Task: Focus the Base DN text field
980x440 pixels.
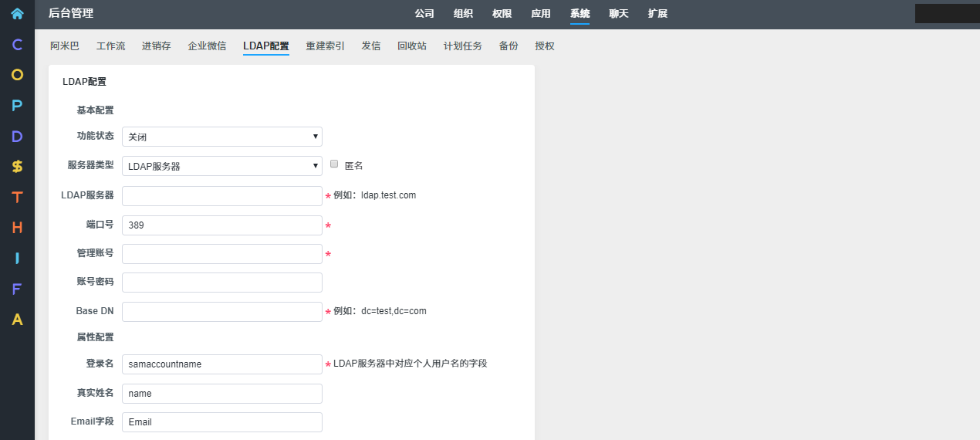Action: pos(221,312)
